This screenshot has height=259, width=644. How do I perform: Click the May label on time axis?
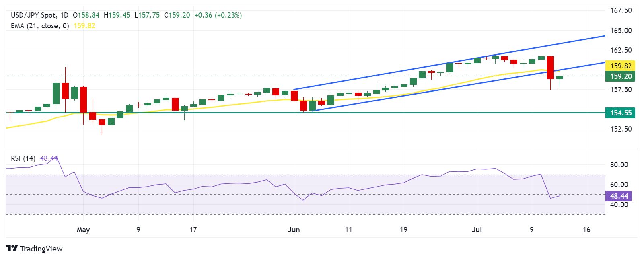tap(83, 230)
